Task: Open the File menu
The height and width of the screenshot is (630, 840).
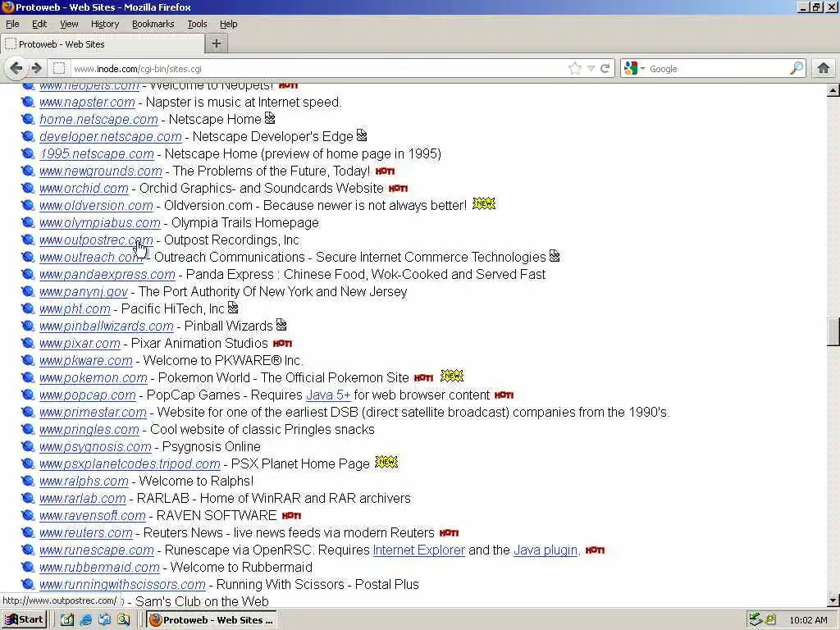Action: point(12,24)
